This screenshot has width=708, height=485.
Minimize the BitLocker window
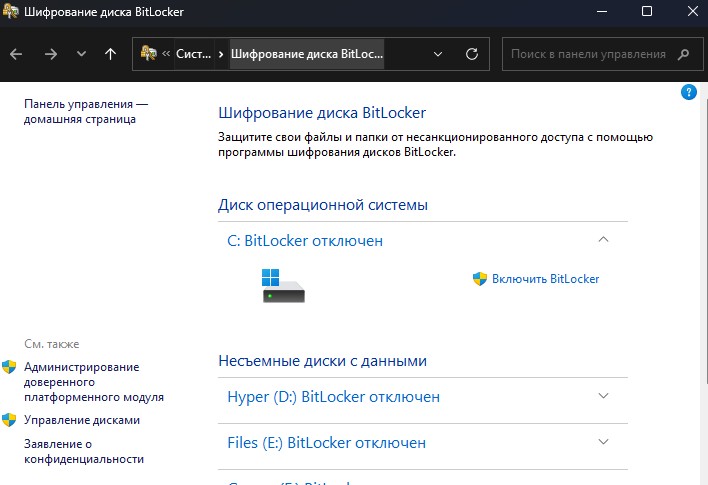point(602,11)
